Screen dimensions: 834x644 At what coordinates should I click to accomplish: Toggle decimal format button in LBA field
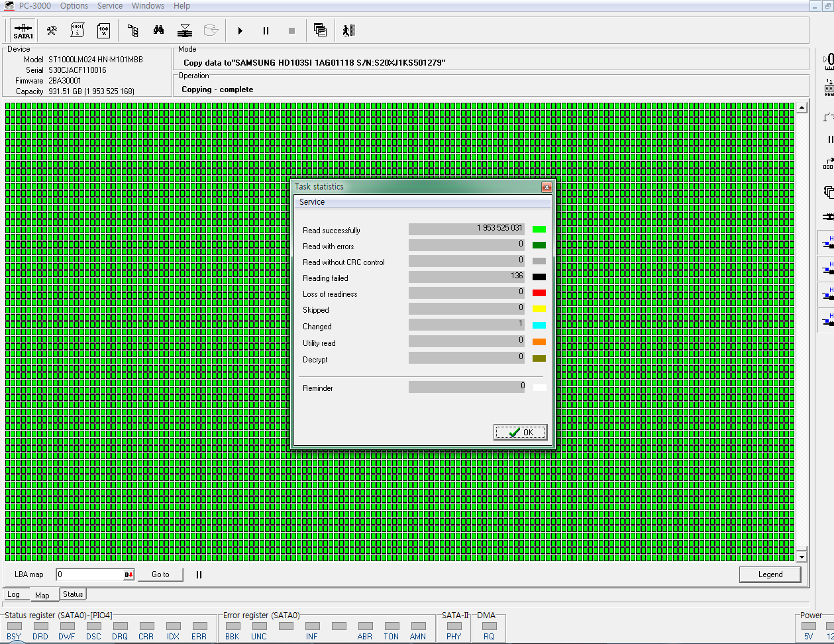(129, 575)
